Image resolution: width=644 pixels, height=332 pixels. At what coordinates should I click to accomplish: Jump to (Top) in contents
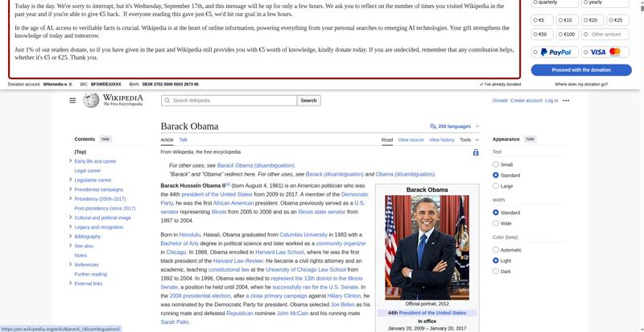click(x=80, y=151)
